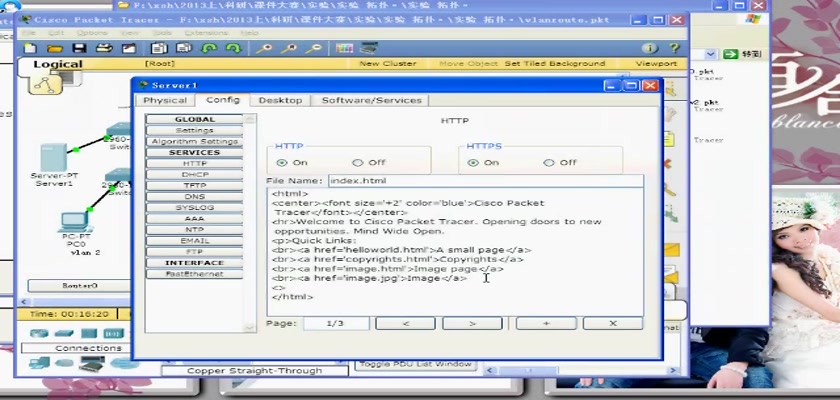Click the Zoom Out magnifier icon
840x400 pixels.
coord(314,48)
